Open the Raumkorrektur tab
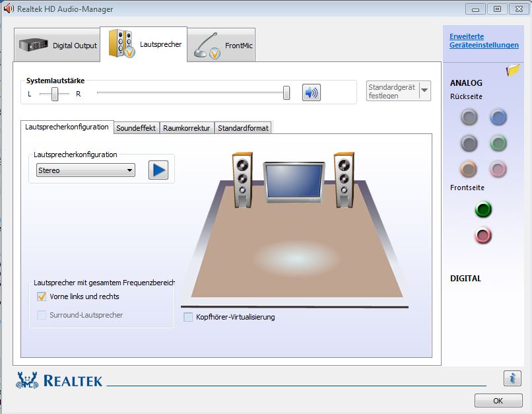The width and height of the screenshot is (532, 414). (x=187, y=128)
